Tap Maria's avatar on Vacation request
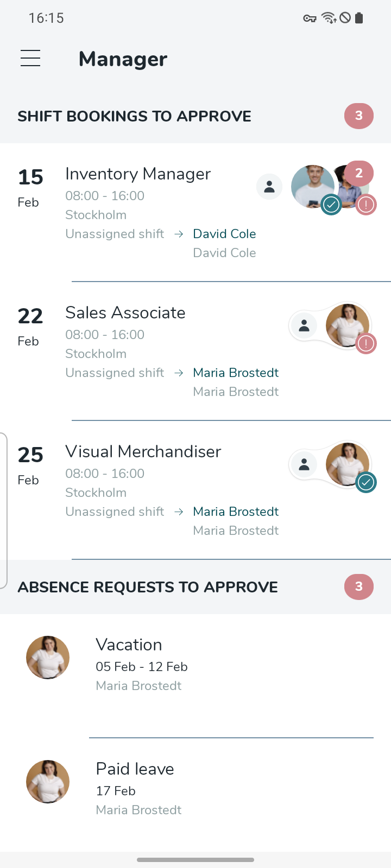 [48, 658]
